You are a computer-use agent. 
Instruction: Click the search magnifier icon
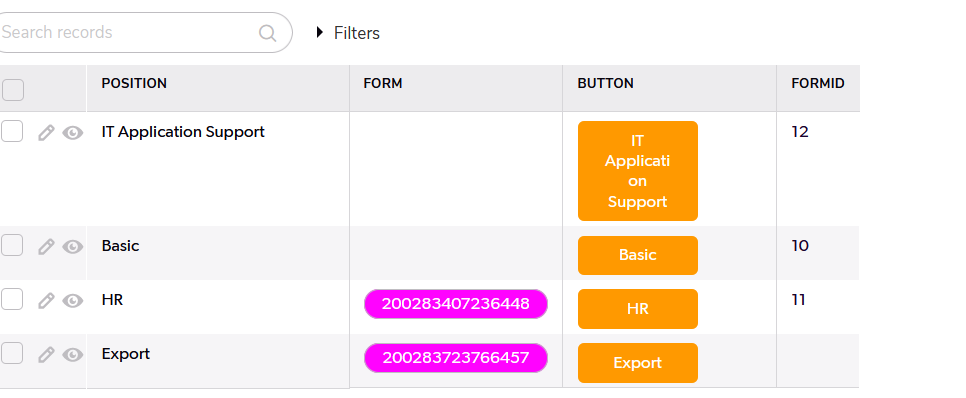[x=267, y=33]
